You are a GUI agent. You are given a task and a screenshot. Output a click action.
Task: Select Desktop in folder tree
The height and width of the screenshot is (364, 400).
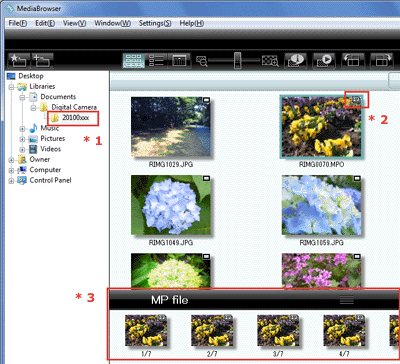(31, 76)
